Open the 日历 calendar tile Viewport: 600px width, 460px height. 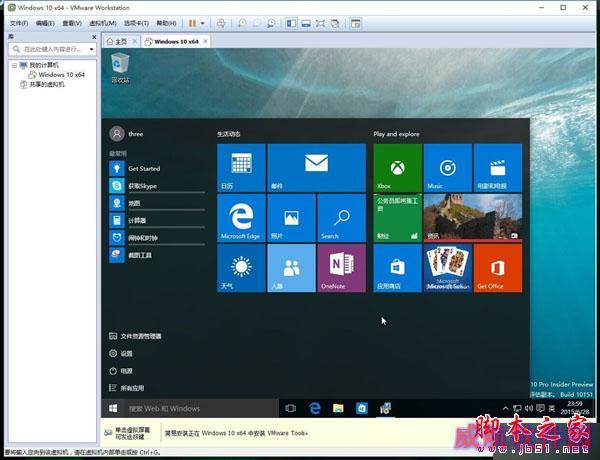(241, 168)
